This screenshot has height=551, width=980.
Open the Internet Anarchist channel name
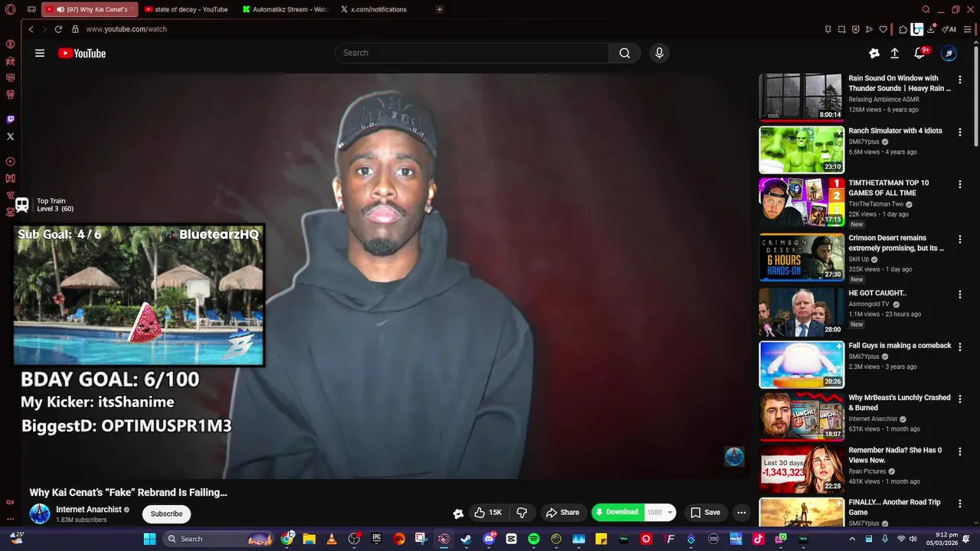point(89,509)
